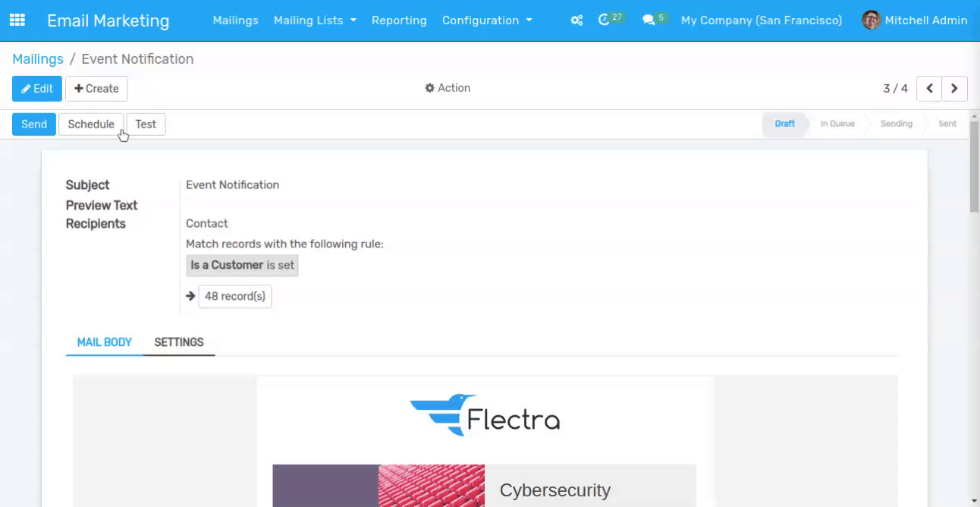980x507 pixels.
Task: Open the Mailing Lists dropdown menu
Action: pyautogui.click(x=315, y=20)
